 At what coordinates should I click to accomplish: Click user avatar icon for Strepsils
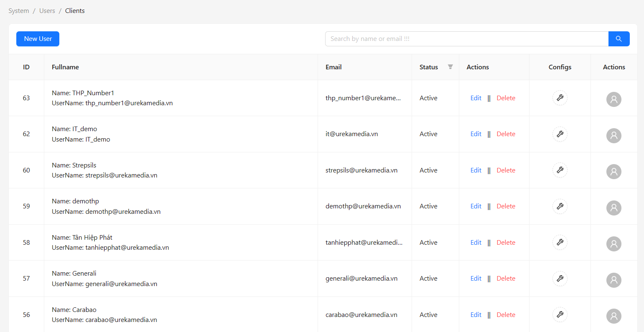click(614, 172)
